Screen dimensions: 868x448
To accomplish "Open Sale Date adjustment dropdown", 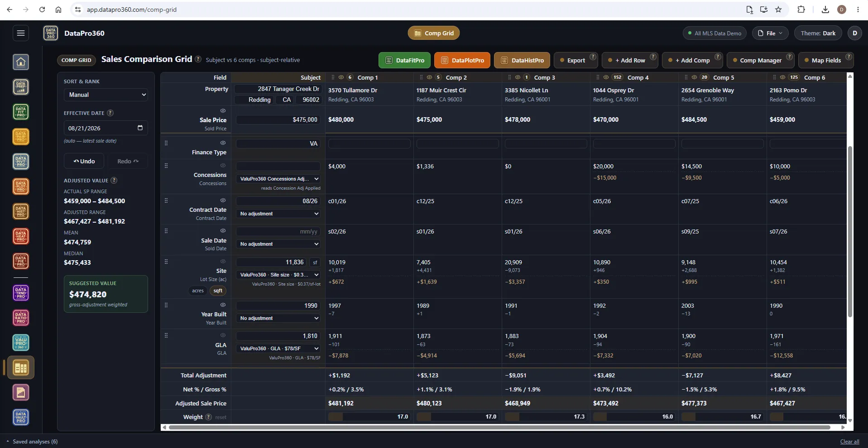I will pyautogui.click(x=278, y=244).
